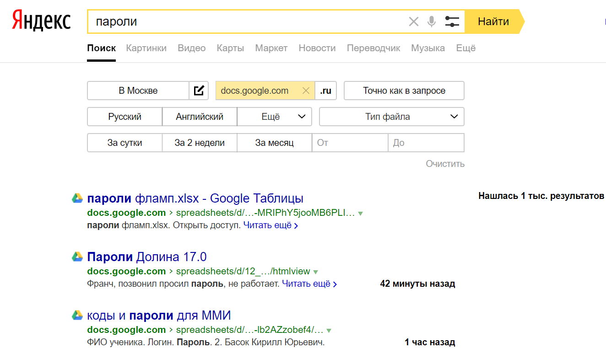Open the Ещё services menu
This screenshot has width=606, height=364.
[466, 48]
